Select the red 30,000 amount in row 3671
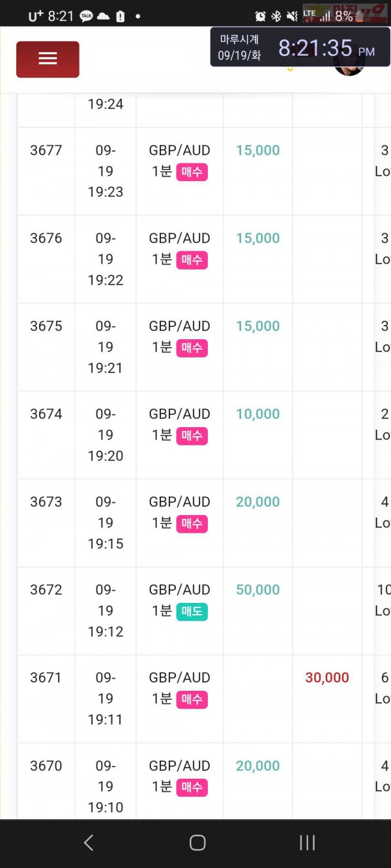 tap(327, 678)
